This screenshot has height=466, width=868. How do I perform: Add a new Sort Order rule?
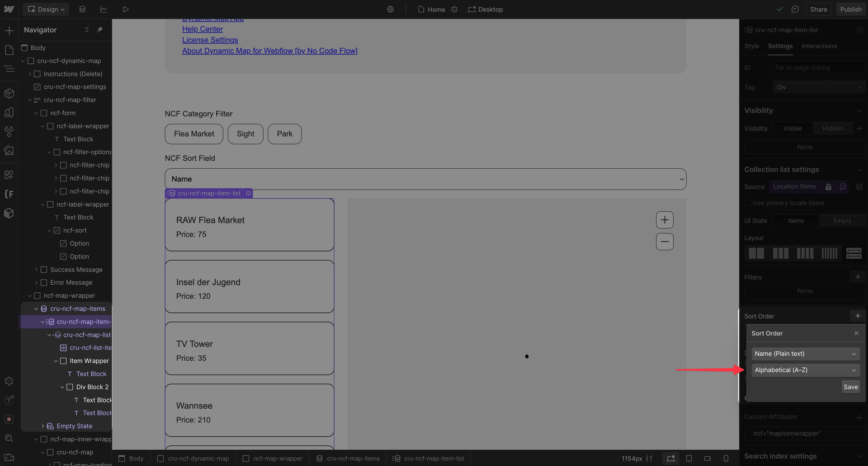[x=858, y=316]
